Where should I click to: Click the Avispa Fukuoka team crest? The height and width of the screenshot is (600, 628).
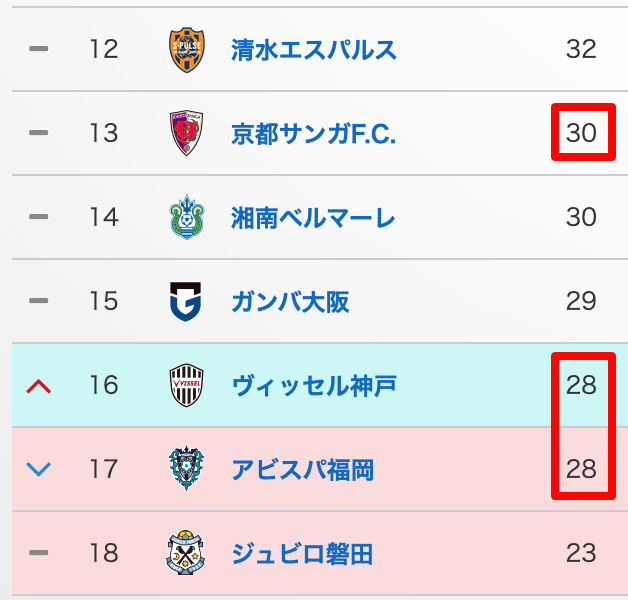coord(187,469)
